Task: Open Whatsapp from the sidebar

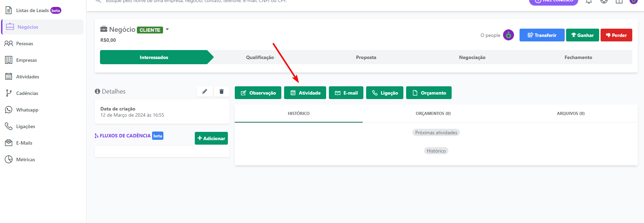Action: coord(27,110)
